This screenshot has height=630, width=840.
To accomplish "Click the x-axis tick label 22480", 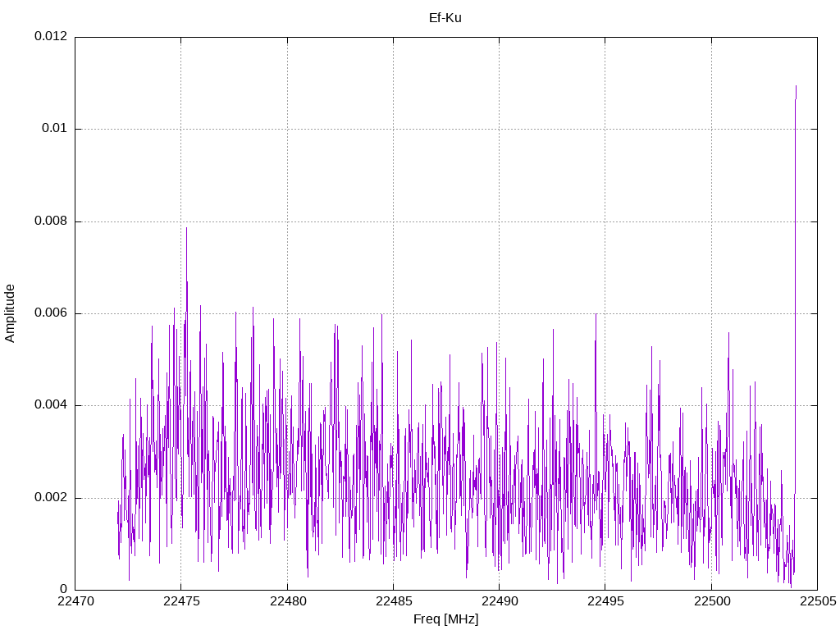I will coord(288,601).
